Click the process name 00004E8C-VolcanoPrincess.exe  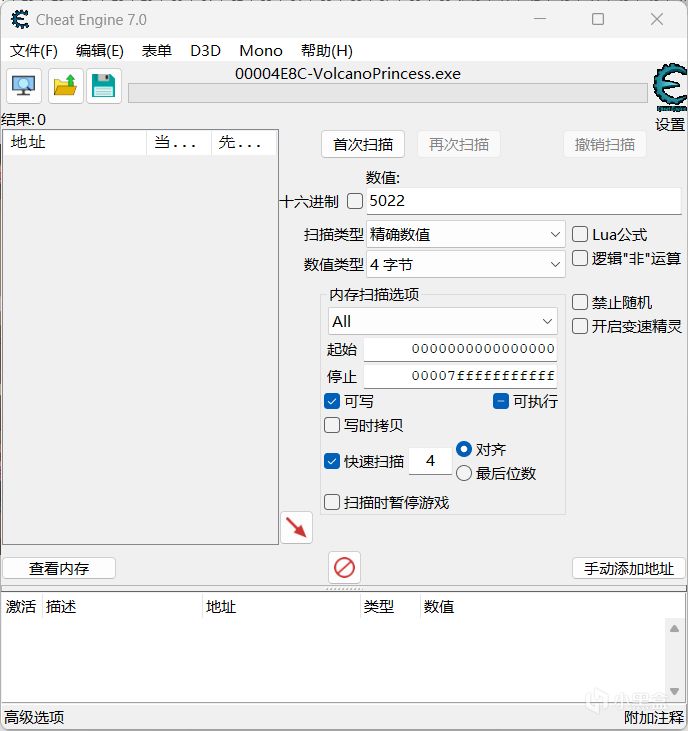click(x=348, y=74)
